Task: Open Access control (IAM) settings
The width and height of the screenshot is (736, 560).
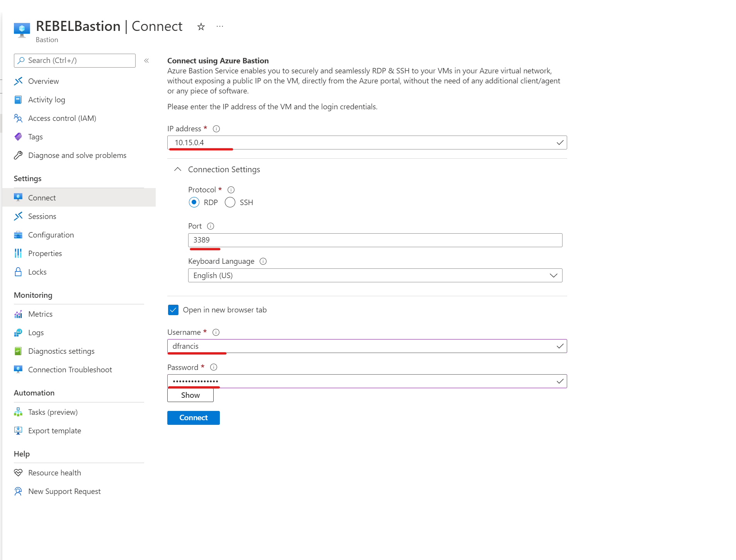Action: click(62, 118)
